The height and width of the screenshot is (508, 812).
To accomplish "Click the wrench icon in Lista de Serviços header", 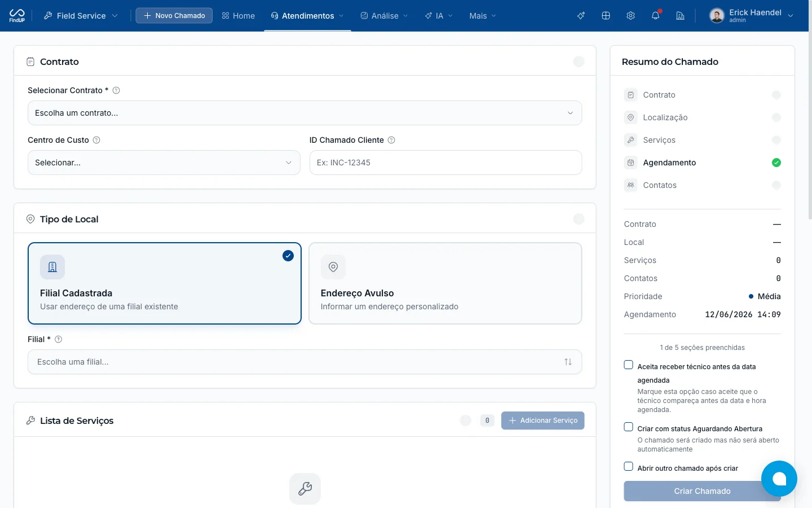I will pyautogui.click(x=30, y=421).
